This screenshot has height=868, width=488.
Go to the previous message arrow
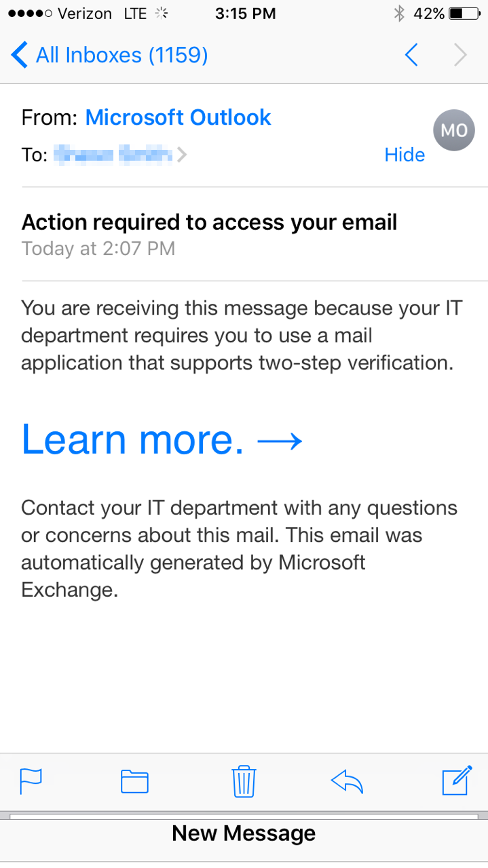coord(411,55)
